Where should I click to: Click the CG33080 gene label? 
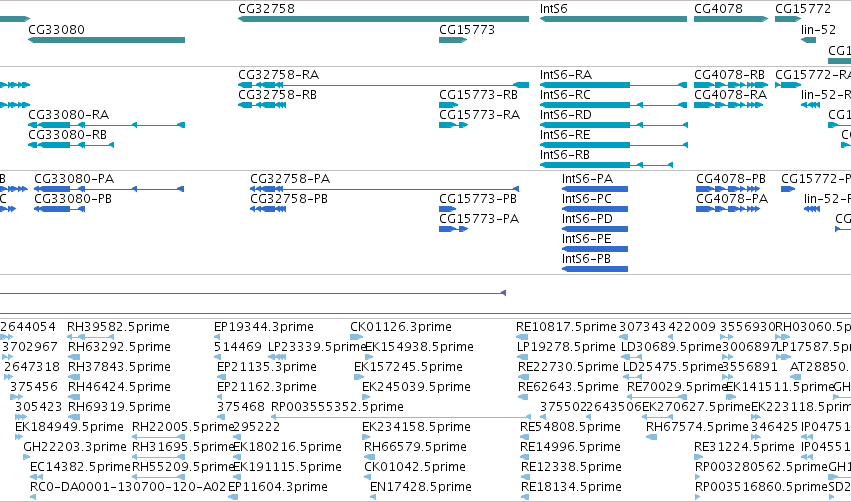(x=56, y=30)
